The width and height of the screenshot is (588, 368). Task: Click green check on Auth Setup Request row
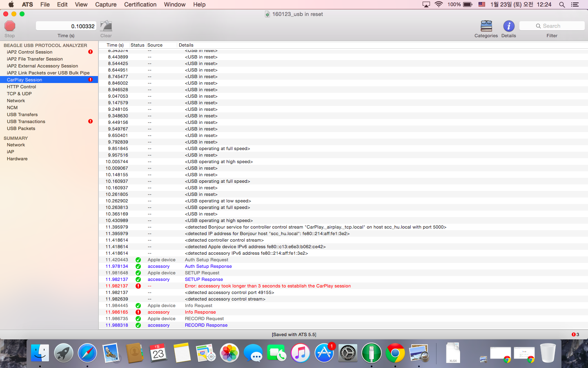click(138, 260)
